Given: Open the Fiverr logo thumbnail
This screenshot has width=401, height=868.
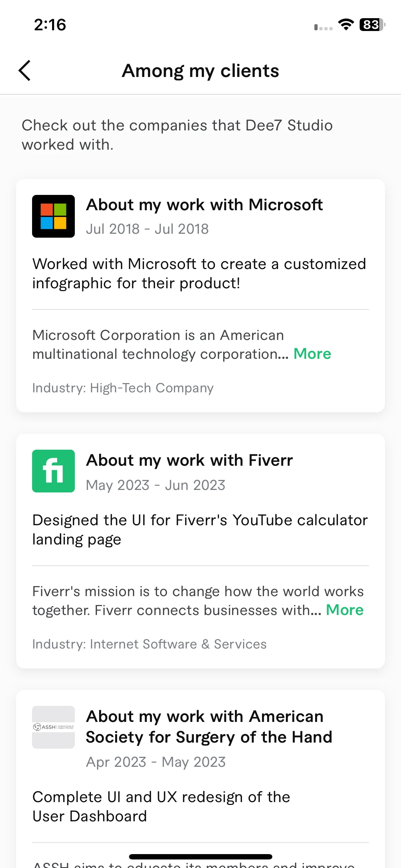Looking at the screenshot, I should 53,471.
